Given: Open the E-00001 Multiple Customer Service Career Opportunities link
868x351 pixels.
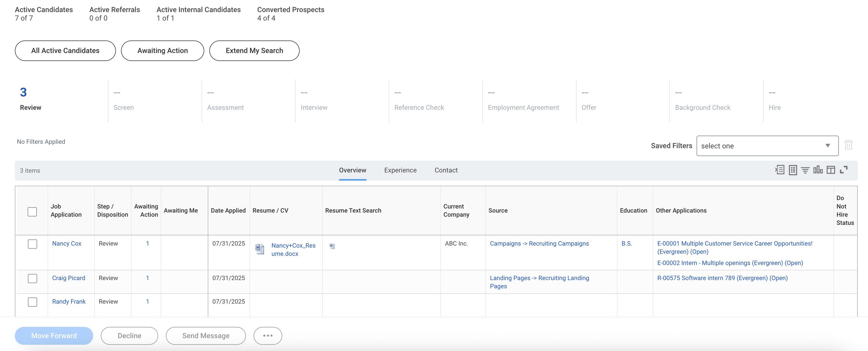Looking at the screenshot, I should [x=735, y=247].
